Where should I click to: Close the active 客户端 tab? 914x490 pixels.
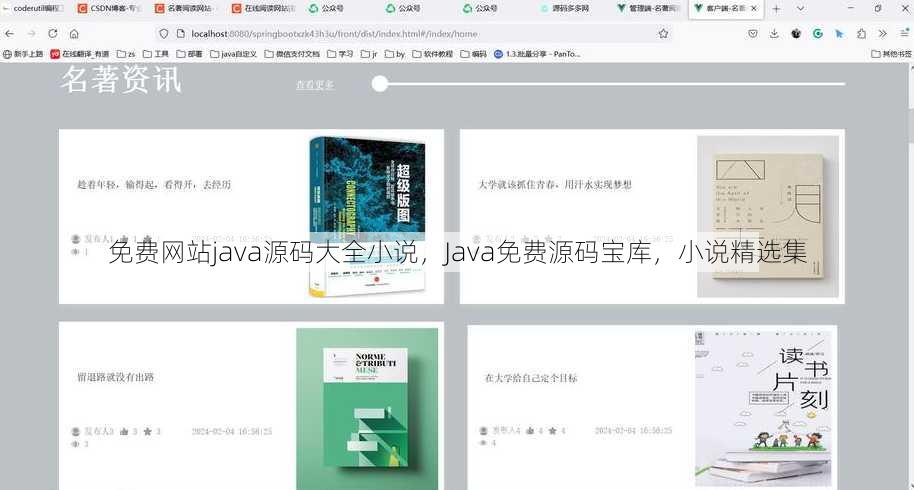(754, 9)
